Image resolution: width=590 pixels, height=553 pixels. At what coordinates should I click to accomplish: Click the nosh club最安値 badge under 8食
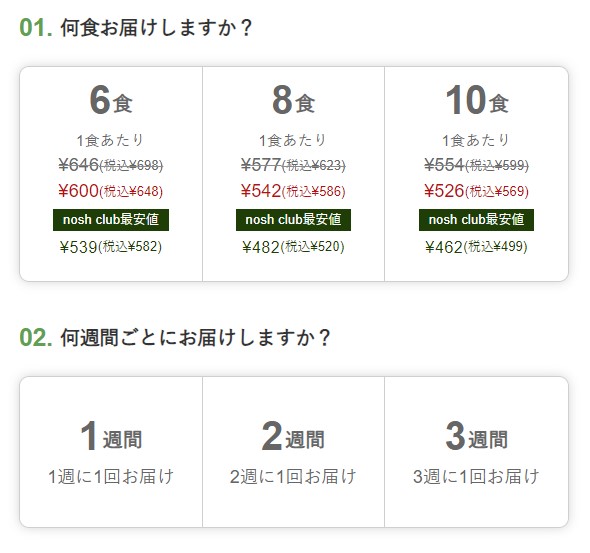pos(293,220)
